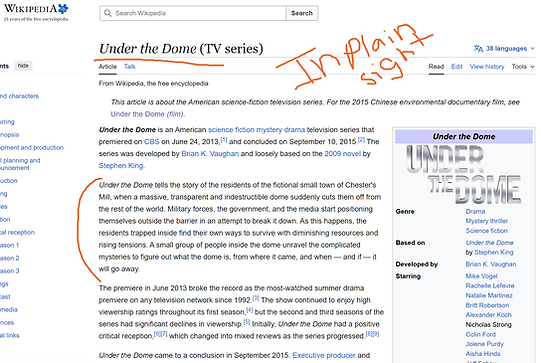Open Colin Ford link

481,334
